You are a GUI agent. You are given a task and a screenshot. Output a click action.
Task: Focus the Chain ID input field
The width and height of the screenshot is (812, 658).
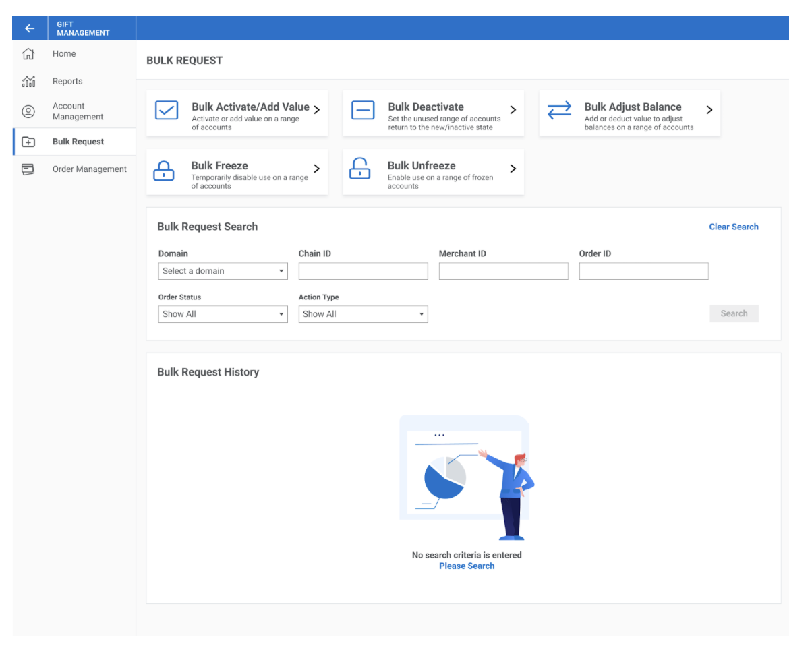pos(363,271)
